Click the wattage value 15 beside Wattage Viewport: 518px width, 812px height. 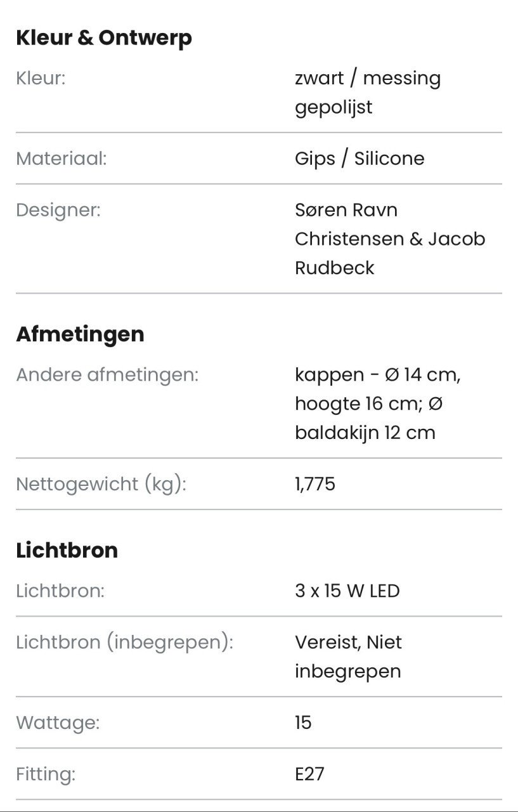click(x=303, y=723)
